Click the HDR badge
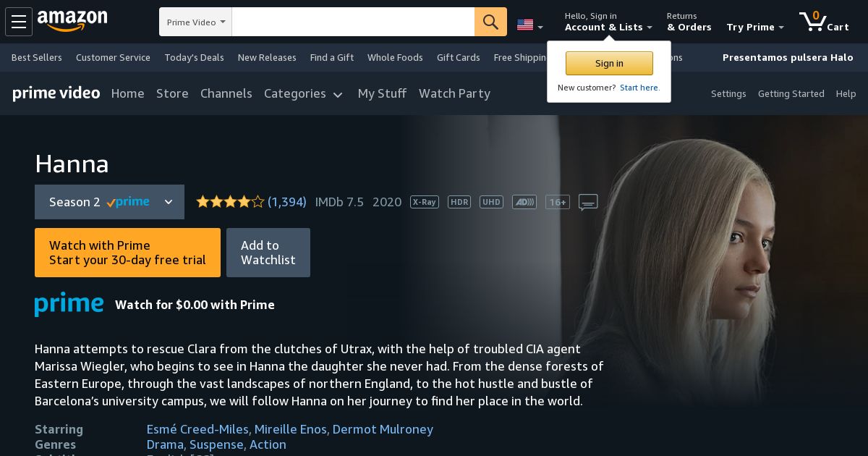This screenshot has height=456, width=868. coord(459,202)
